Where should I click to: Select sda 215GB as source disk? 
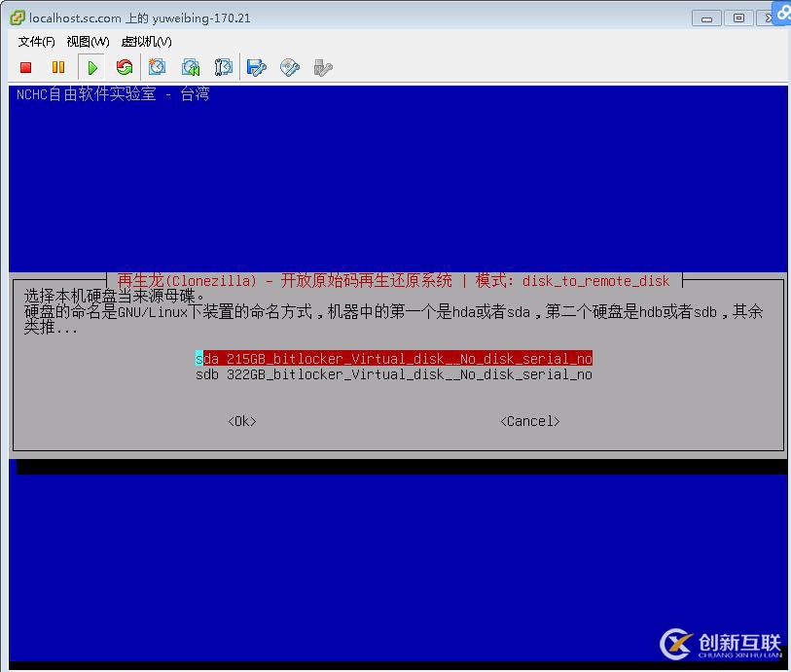pyautogui.click(x=393, y=358)
